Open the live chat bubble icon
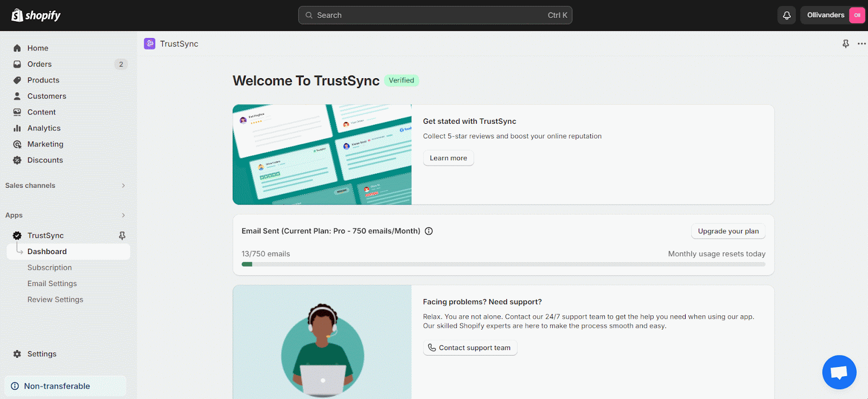This screenshot has height=399, width=868. pyautogui.click(x=839, y=372)
